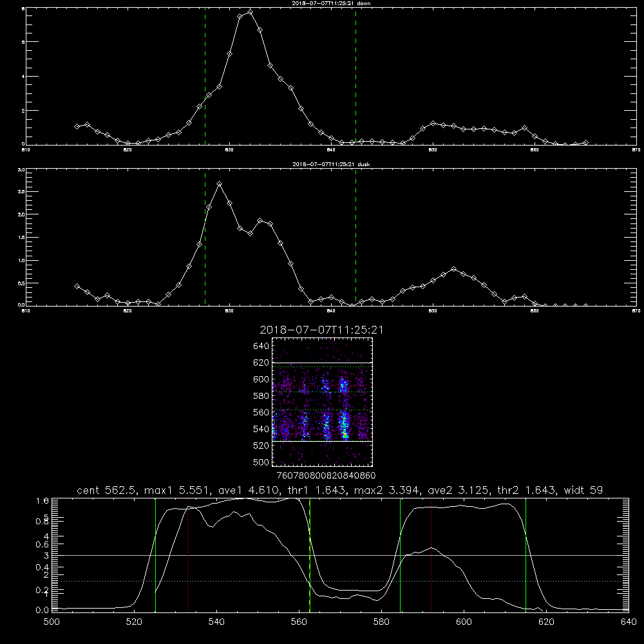Click the 620 label on spectral image y-axis
Image resolution: width=644 pixels, height=644 pixels.
tap(261, 363)
